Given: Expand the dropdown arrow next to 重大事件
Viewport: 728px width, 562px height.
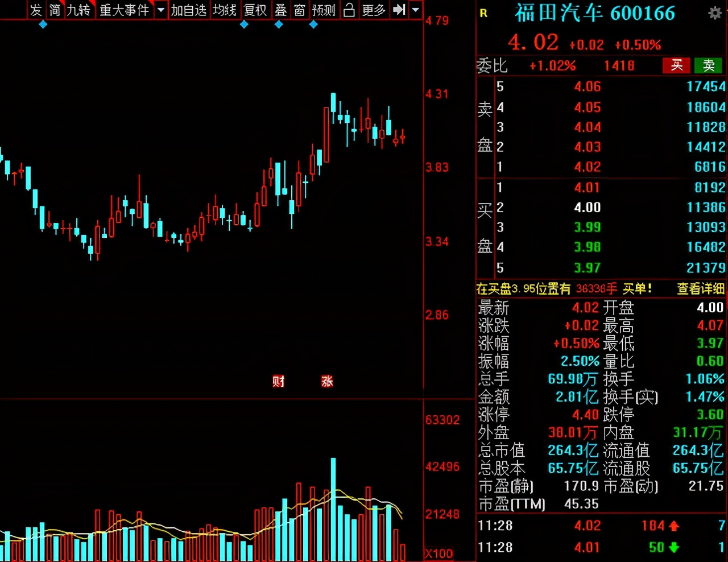Looking at the screenshot, I should click(160, 10).
